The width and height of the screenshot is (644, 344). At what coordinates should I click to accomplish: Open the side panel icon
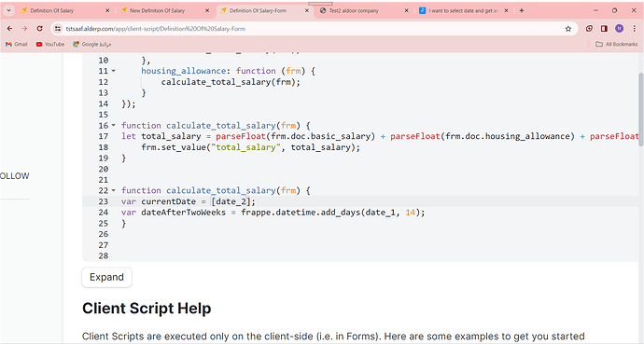tap(604, 29)
